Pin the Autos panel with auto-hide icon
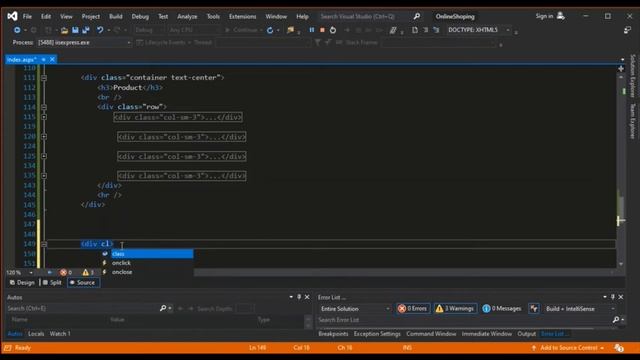Screen dimensions: 640x360 click(x=299, y=297)
